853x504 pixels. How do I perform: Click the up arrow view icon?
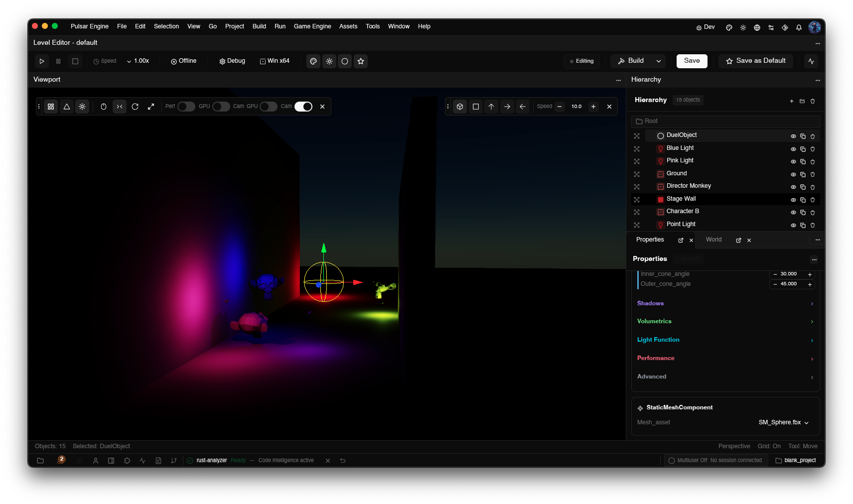(x=491, y=107)
